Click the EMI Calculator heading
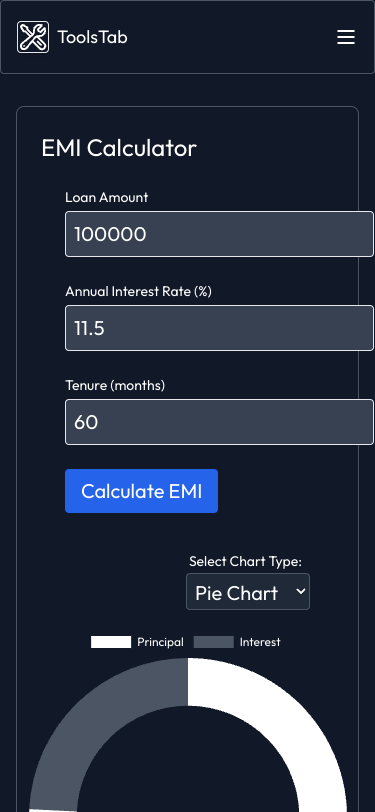Screen dimensions: 375x812 [x=119, y=149]
